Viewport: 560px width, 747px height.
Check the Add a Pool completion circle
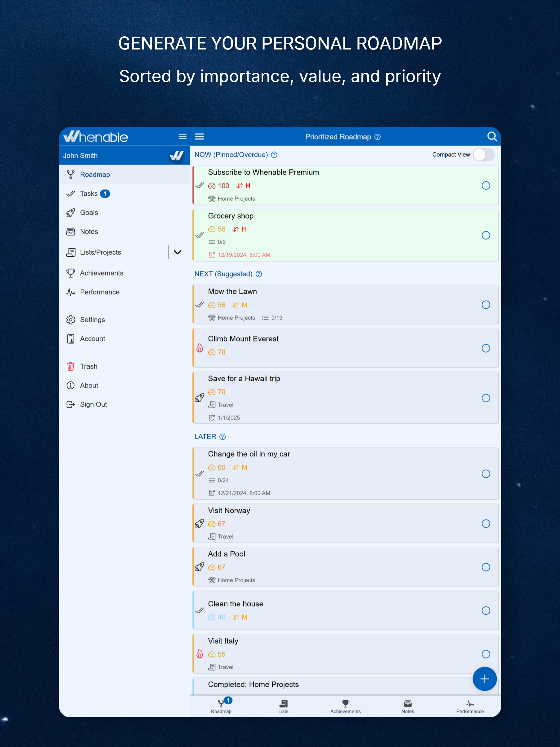point(486,567)
